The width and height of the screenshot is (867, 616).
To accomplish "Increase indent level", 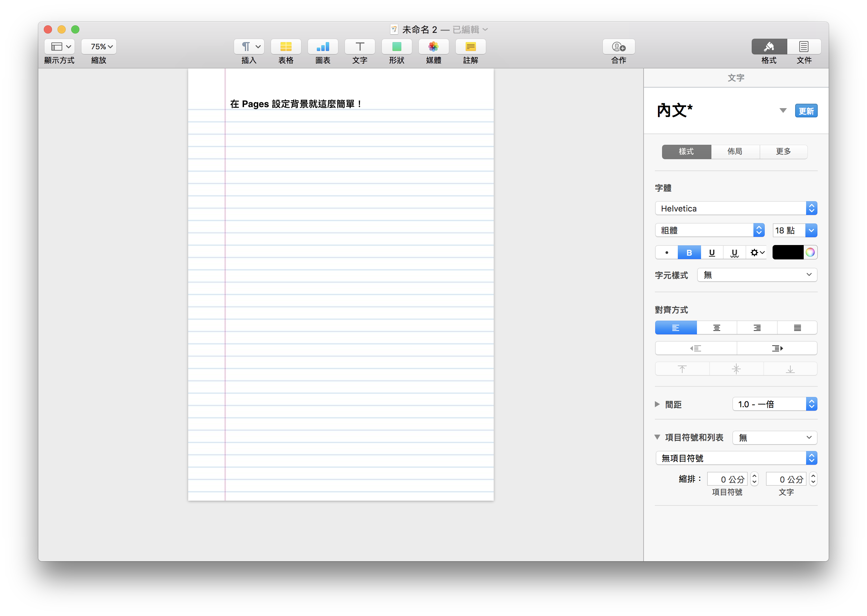I will (777, 348).
